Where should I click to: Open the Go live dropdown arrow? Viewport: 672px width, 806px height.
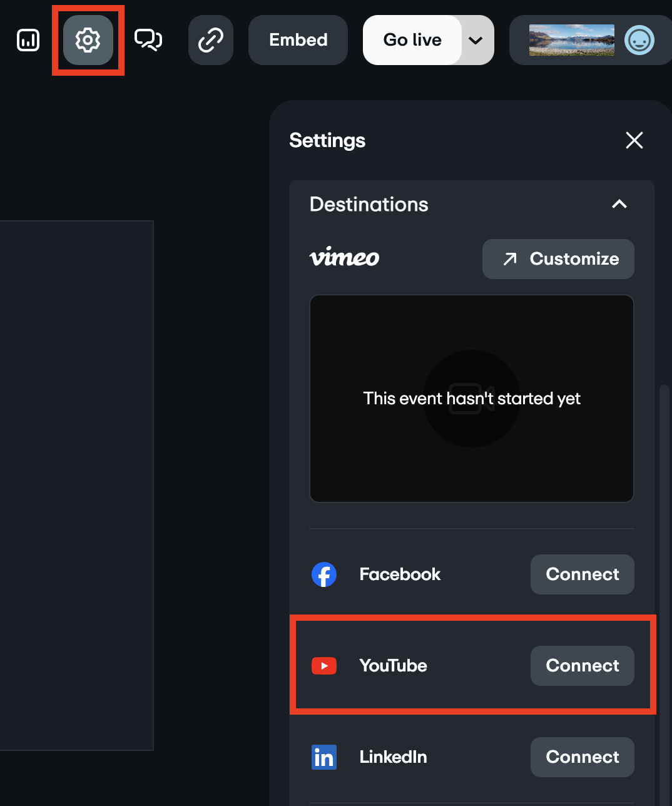477,40
